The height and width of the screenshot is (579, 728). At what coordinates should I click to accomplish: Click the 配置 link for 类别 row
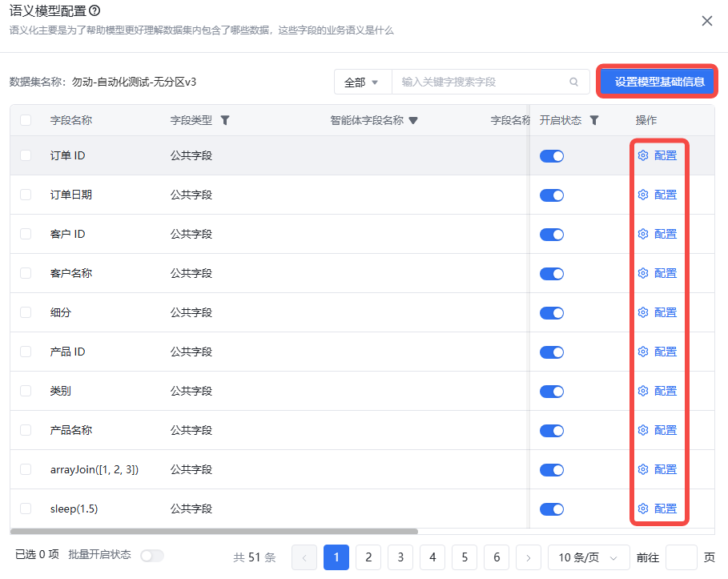pos(665,391)
